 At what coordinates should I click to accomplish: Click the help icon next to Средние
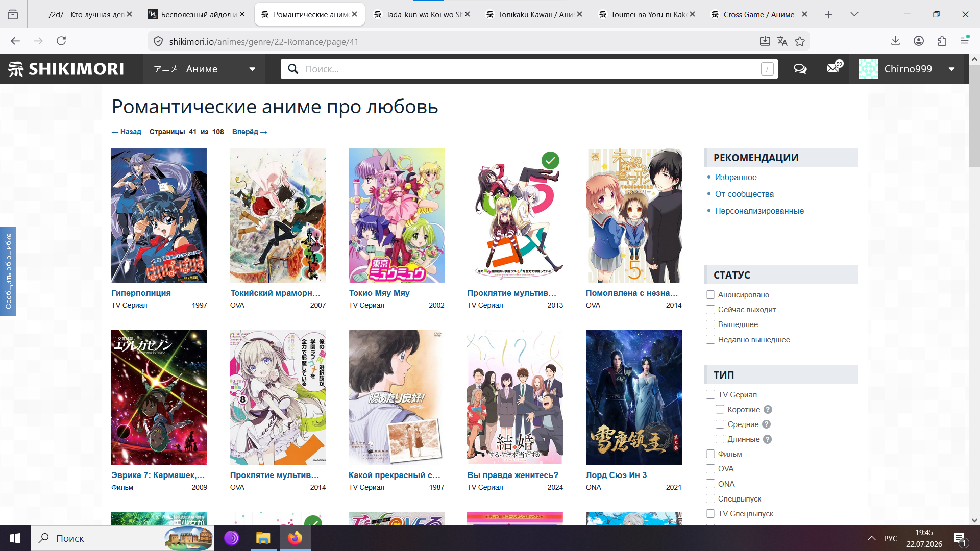click(766, 424)
